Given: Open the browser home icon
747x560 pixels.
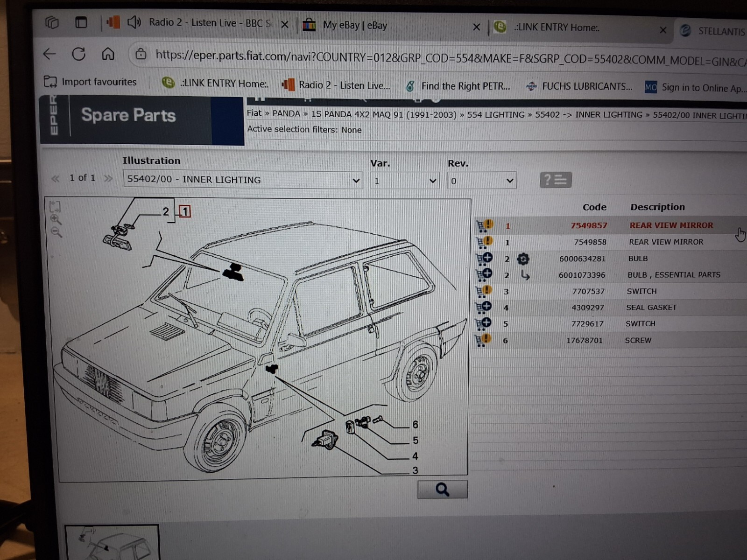Looking at the screenshot, I should [108, 54].
